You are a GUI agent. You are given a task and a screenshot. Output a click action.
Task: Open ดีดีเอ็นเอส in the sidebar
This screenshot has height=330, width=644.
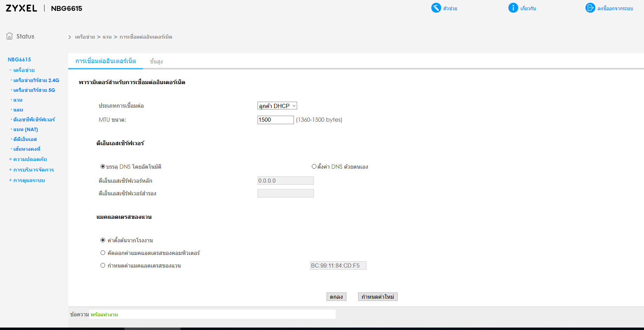25,139
